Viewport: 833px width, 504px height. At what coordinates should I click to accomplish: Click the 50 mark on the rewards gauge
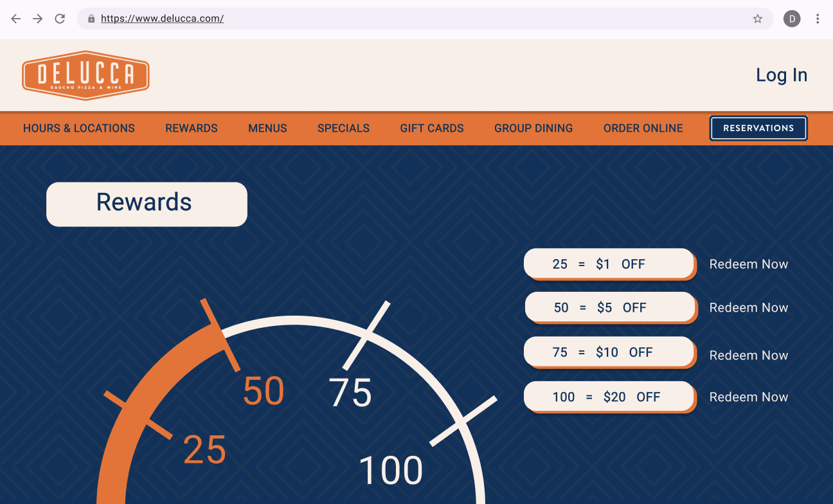pyautogui.click(x=263, y=391)
